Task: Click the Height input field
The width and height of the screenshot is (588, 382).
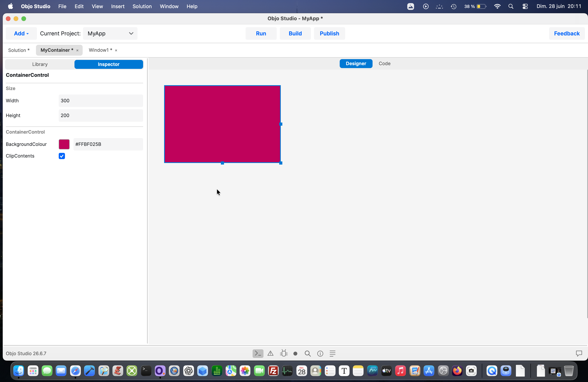Action: (x=101, y=115)
